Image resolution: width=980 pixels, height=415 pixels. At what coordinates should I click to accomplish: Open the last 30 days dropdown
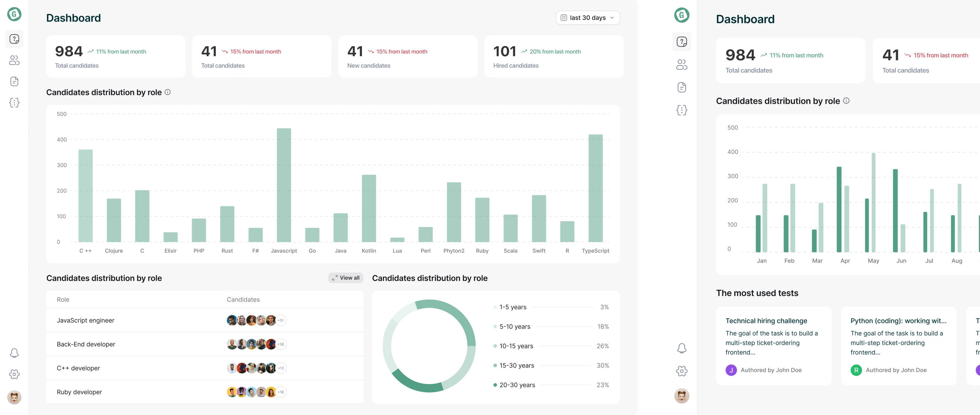(587, 18)
